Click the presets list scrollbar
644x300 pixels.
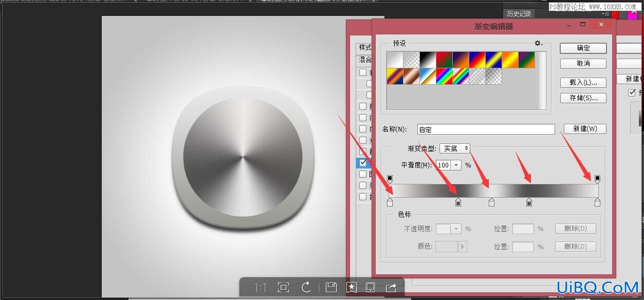(542, 80)
